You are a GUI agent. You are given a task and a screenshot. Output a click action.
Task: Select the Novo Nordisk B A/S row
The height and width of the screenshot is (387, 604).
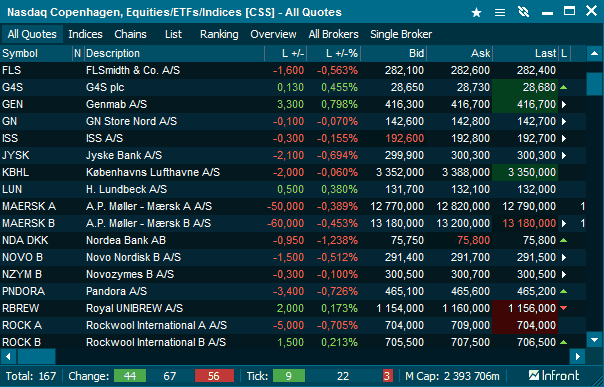point(293,257)
